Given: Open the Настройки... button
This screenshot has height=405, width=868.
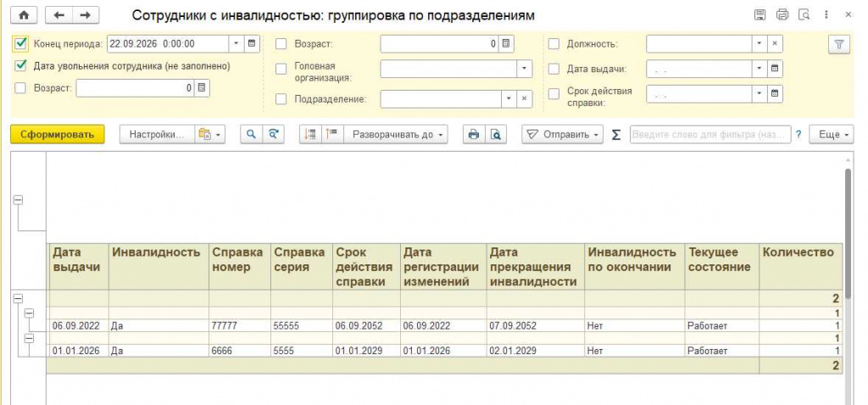Looking at the screenshot, I should coord(157,134).
